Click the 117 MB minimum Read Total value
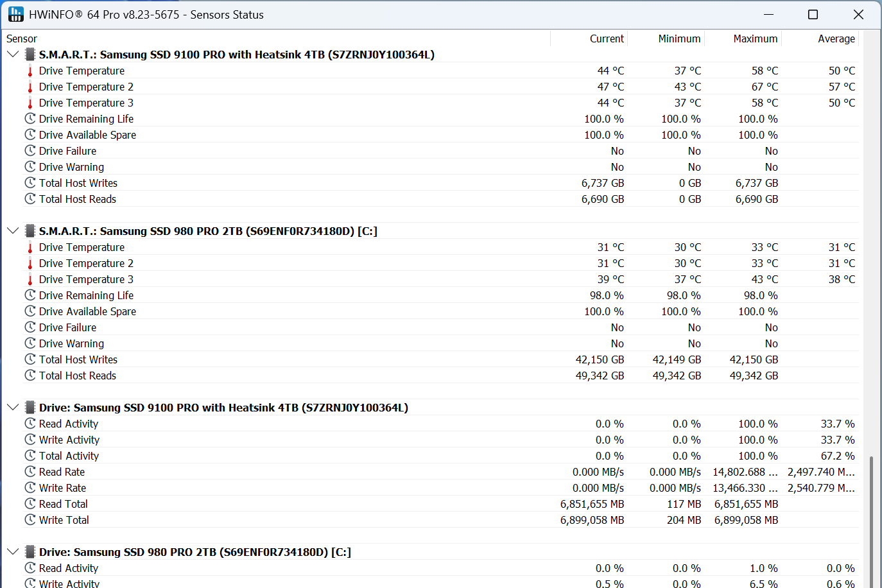Screen dimensions: 882x588 pos(684,504)
